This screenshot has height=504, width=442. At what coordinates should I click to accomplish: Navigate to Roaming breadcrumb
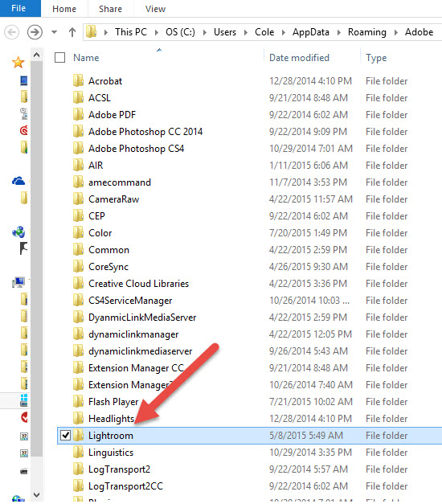[367, 32]
